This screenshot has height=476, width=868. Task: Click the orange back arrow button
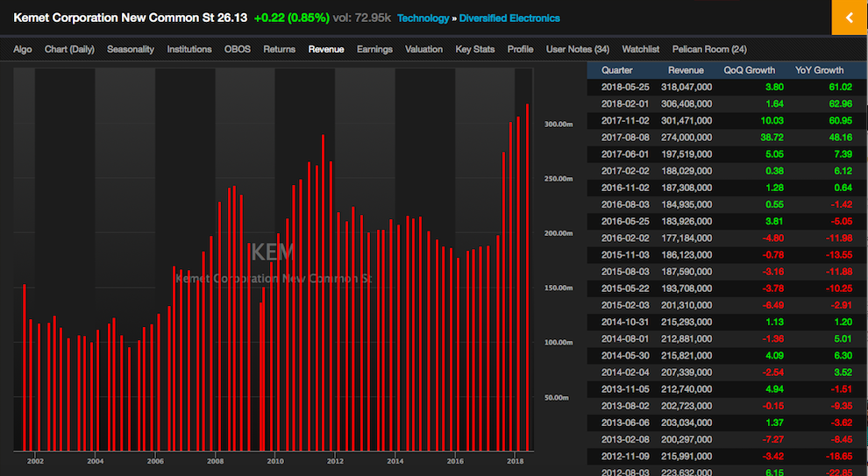pos(850,18)
